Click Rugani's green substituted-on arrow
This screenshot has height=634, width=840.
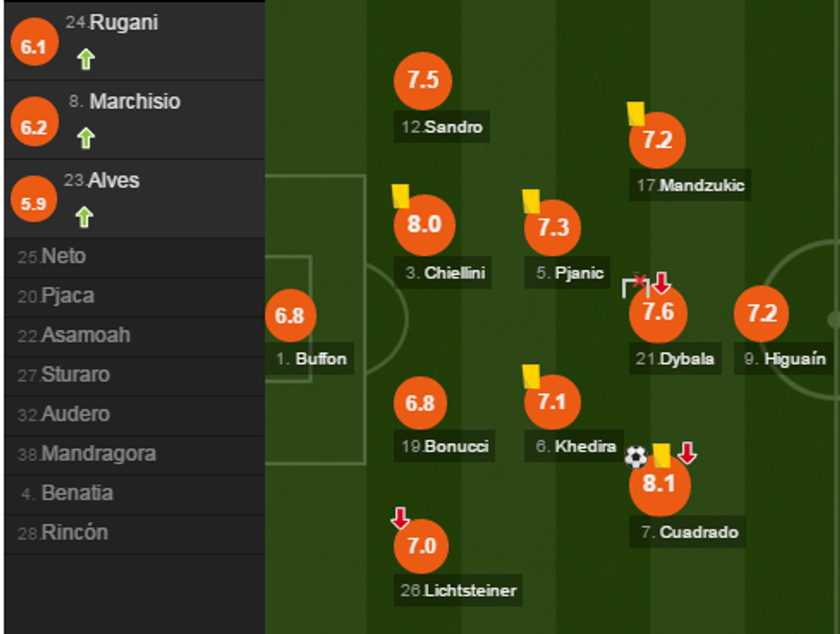(85, 59)
